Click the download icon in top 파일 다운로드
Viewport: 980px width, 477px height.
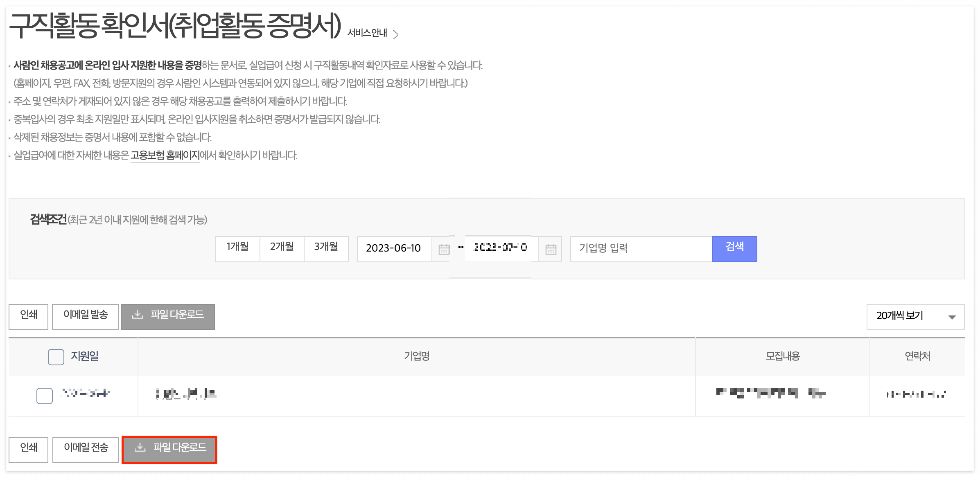[x=138, y=315]
